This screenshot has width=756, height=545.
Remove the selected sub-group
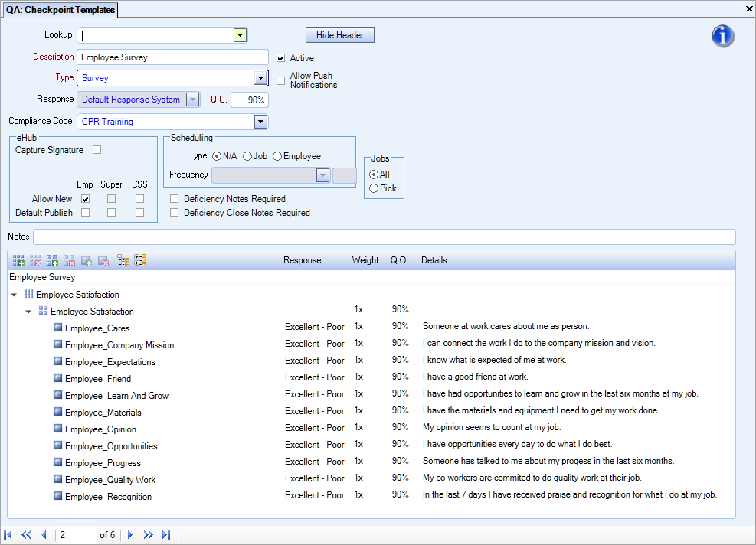point(69,260)
